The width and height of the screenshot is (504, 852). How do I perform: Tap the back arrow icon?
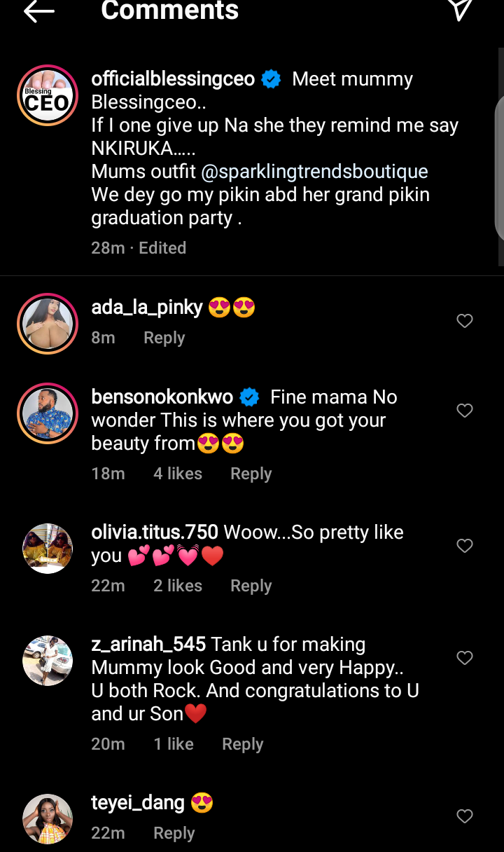coord(38,11)
